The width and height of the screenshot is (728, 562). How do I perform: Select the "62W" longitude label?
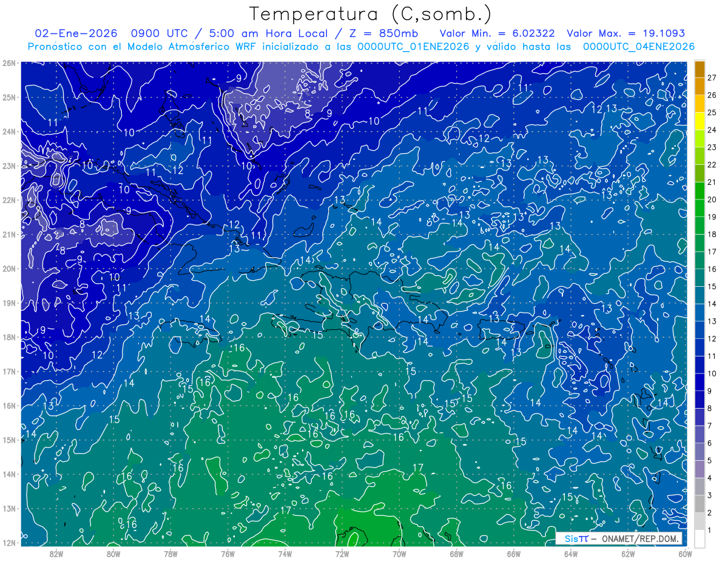tap(627, 554)
